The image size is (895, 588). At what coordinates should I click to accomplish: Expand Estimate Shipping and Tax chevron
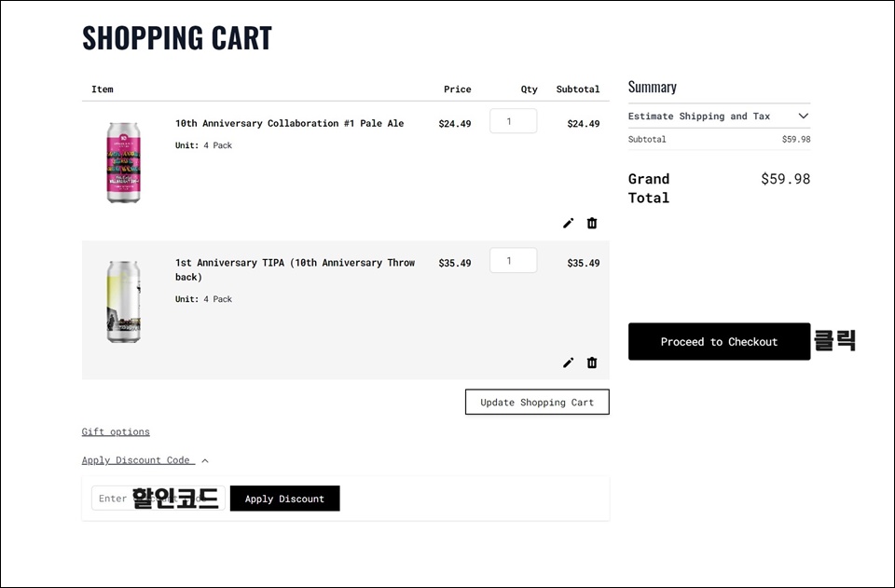coord(803,116)
